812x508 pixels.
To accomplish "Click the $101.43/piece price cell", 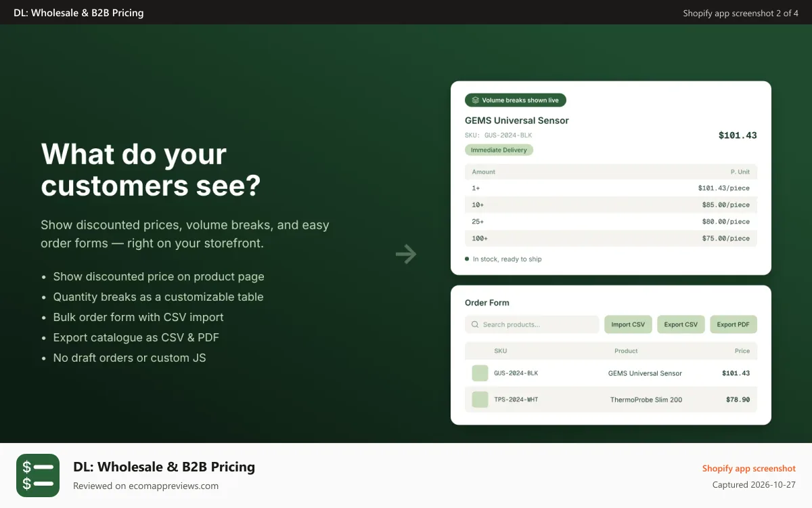I will pyautogui.click(x=724, y=188).
